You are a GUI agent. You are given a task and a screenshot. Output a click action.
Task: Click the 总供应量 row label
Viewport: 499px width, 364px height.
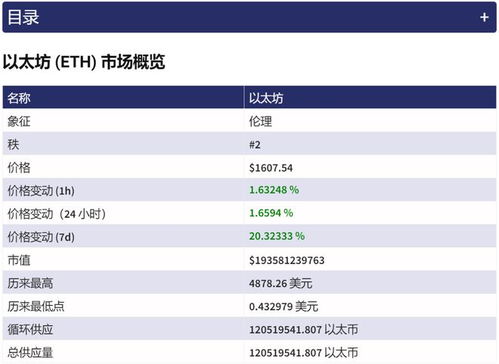[x=30, y=353]
